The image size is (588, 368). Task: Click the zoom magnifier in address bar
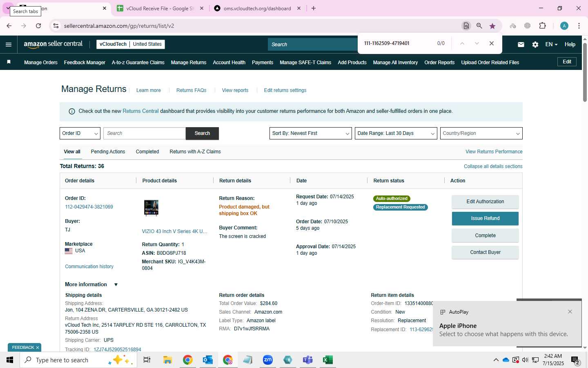479,26
